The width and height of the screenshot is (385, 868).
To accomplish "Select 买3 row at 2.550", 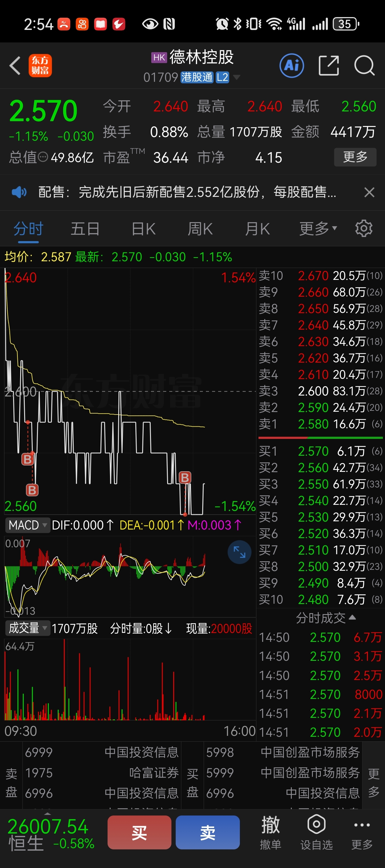I will click(x=321, y=484).
